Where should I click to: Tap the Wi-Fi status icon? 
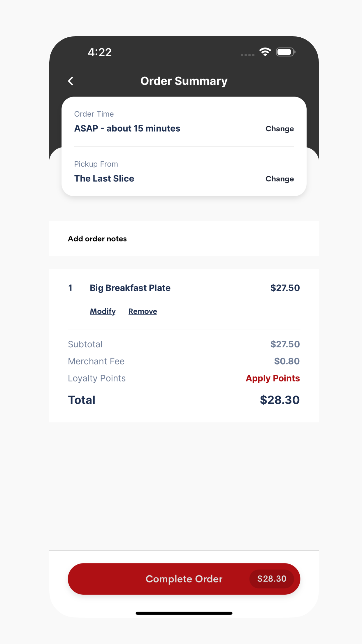tap(265, 52)
